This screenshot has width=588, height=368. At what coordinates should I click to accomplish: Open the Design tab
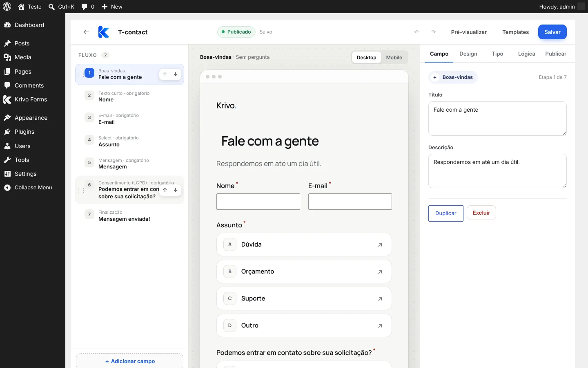pos(468,54)
